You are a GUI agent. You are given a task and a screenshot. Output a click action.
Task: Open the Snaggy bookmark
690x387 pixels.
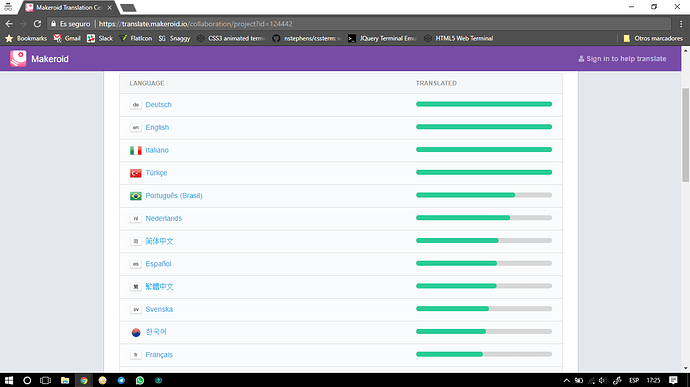point(174,38)
